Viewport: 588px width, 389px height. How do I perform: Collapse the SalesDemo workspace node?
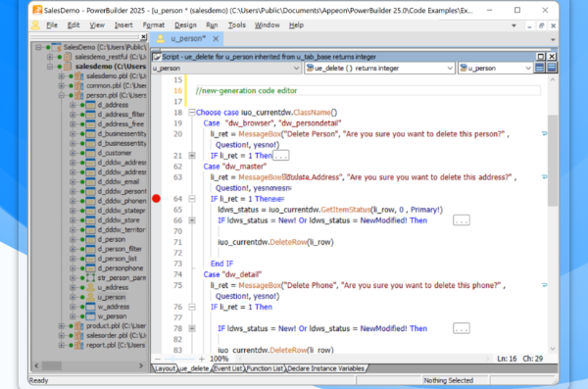coord(38,47)
